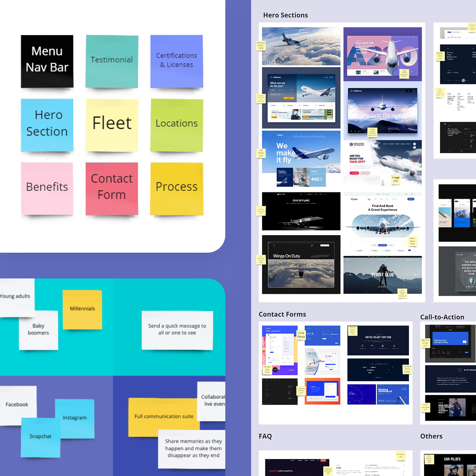The height and width of the screenshot is (476, 476).
Task: Select the Baby boomers note
Action: click(x=38, y=330)
